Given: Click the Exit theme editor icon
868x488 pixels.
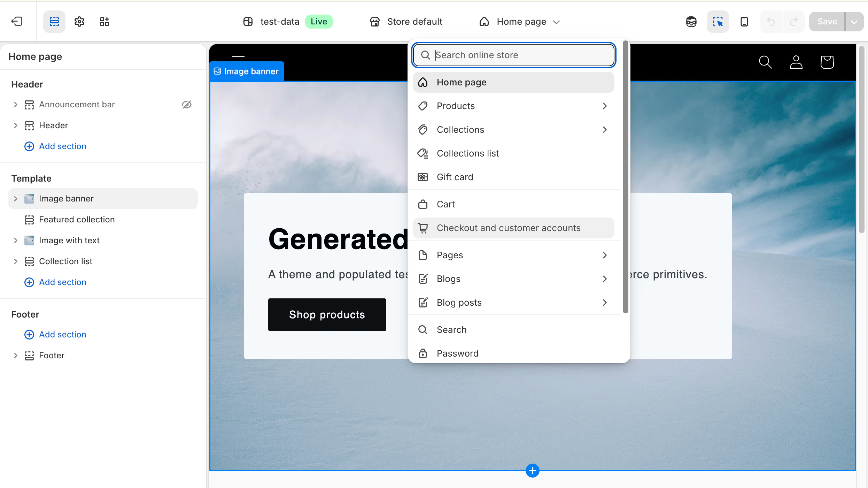Looking at the screenshot, I should 16,22.
